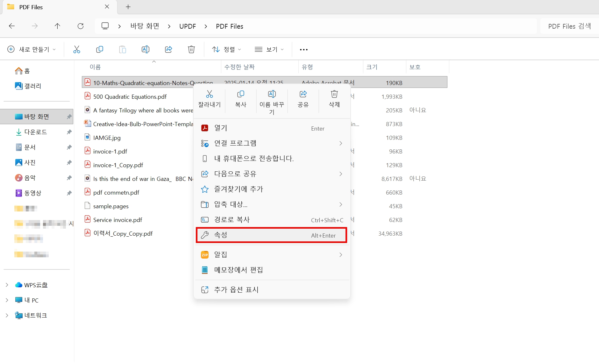Open the 보기 view options dropdown
This screenshot has height=364, width=599.
click(269, 49)
